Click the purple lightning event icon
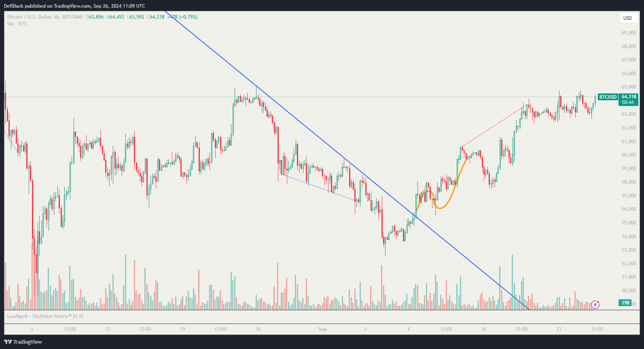The width and height of the screenshot is (644, 349). [595, 305]
